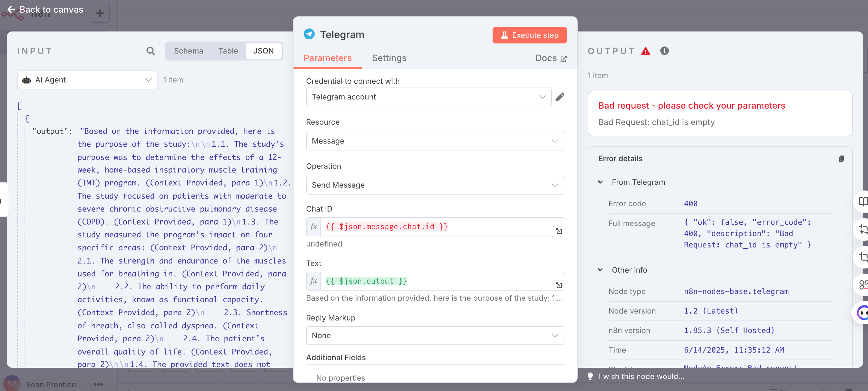Click the error code value 400
This screenshot has width=868, height=391.
(x=690, y=204)
